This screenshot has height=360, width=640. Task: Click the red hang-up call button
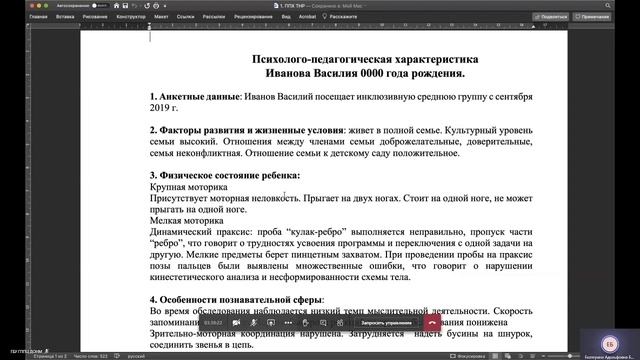(432, 323)
